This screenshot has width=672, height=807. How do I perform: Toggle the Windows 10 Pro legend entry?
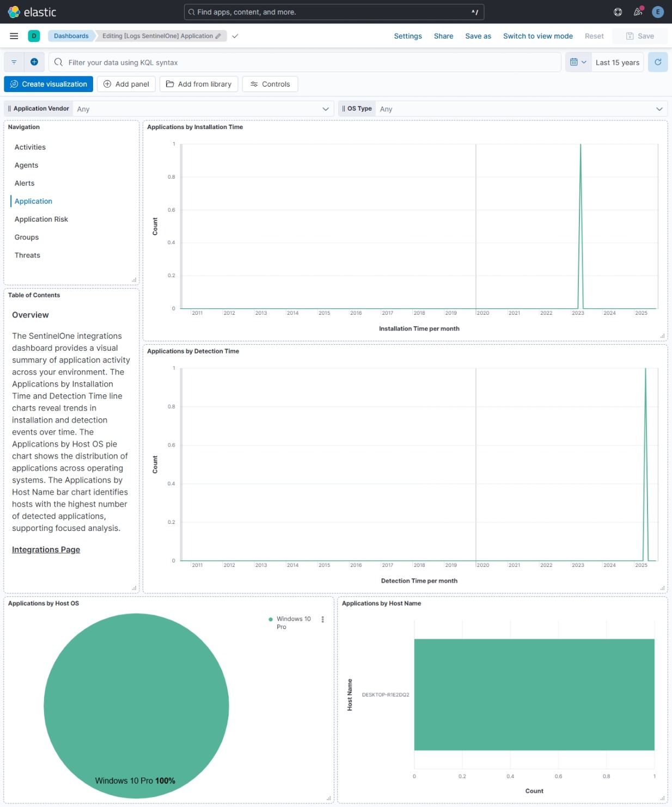[x=292, y=622]
